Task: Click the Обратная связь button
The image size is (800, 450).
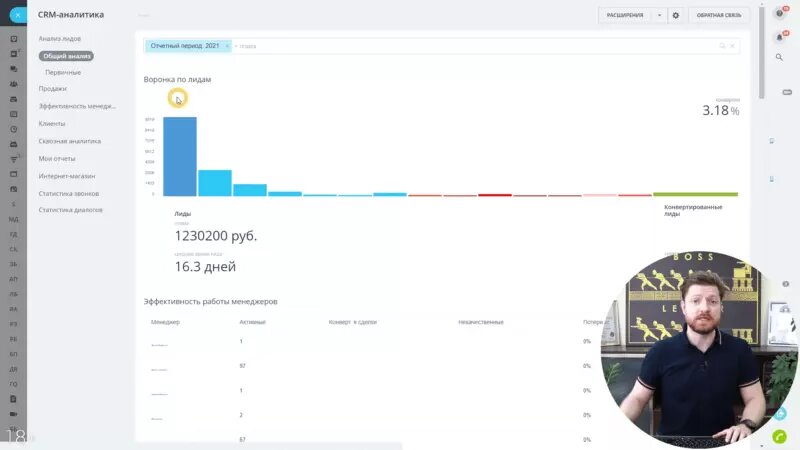Action: [719, 15]
